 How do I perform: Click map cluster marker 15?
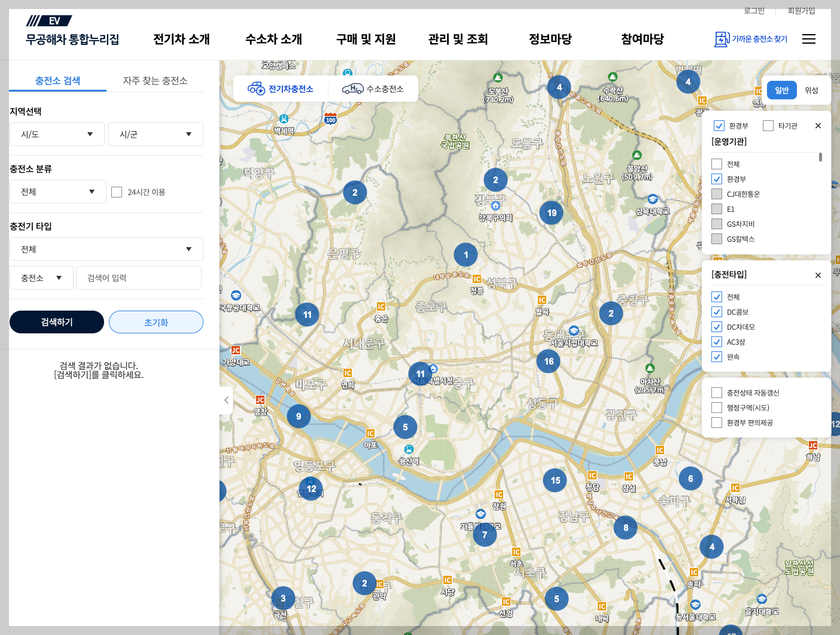click(555, 480)
